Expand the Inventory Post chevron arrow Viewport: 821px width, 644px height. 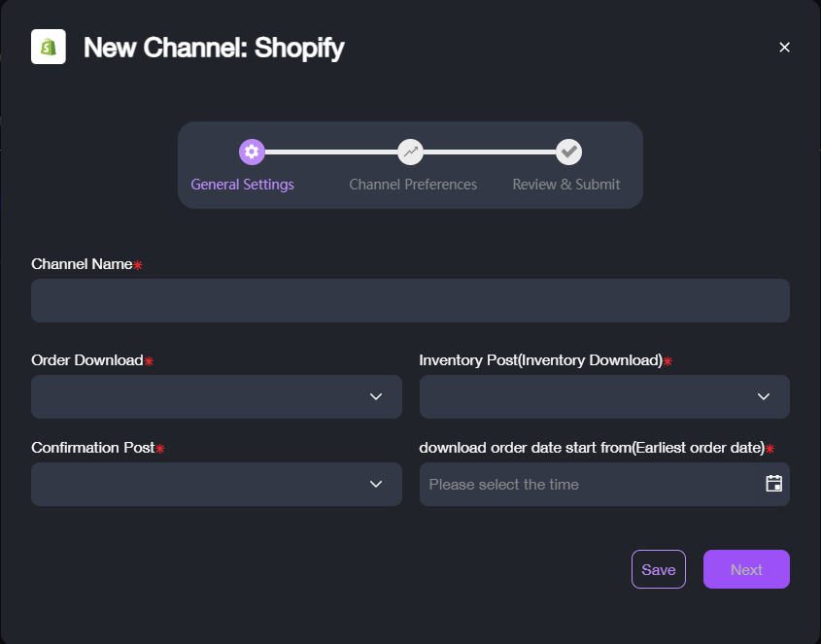point(764,396)
